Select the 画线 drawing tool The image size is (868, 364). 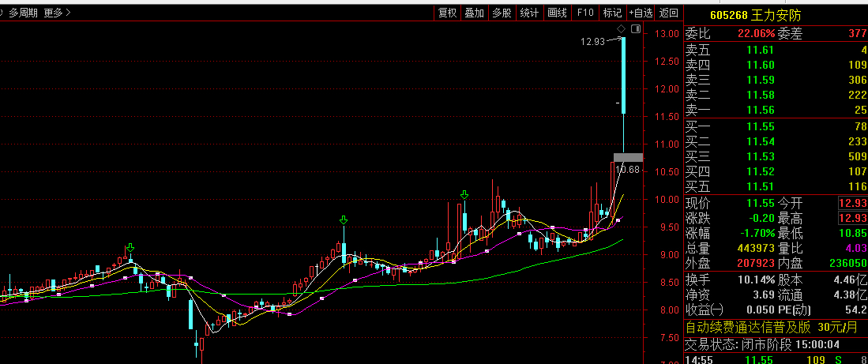(x=558, y=13)
